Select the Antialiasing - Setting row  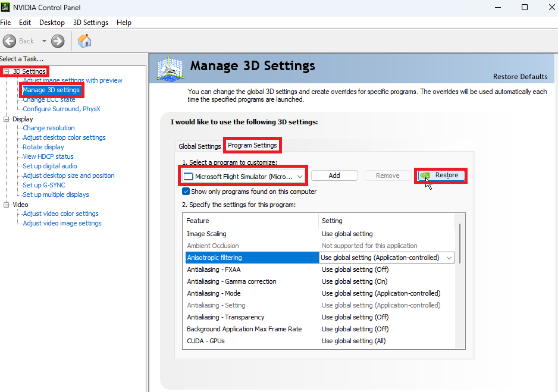click(319, 305)
